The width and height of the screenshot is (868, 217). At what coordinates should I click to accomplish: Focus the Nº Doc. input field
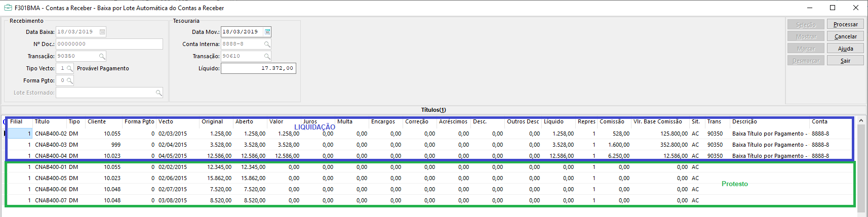click(x=109, y=44)
